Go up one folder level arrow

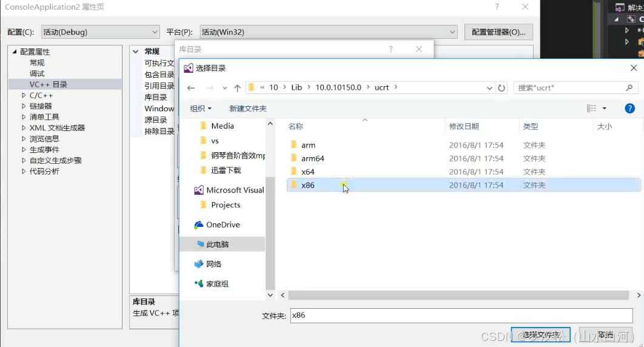point(237,88)
